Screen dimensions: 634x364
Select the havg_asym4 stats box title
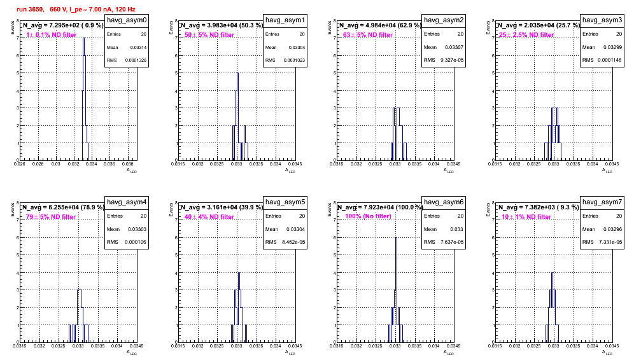coord(127,202)
